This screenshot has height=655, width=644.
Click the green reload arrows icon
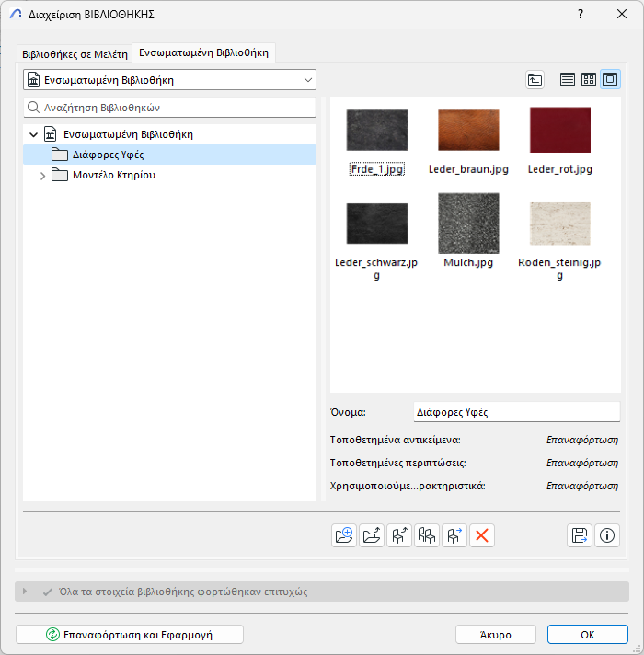pos(52,635)
